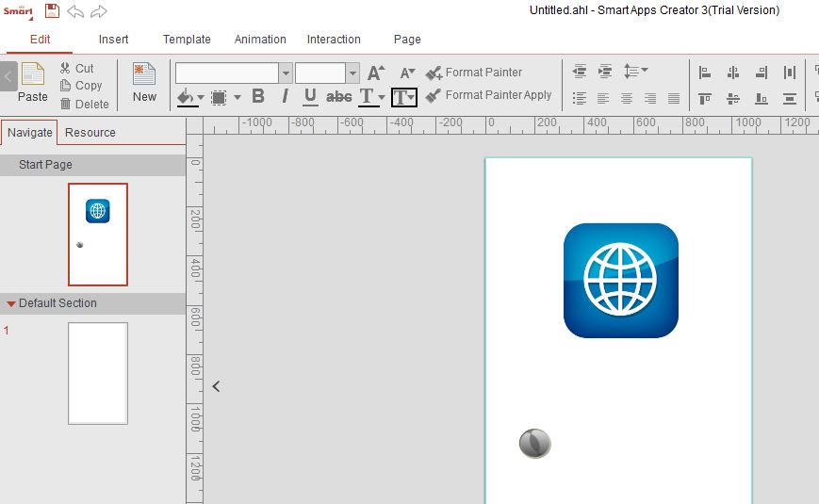
Task: Click the Save disk icon in title bar
Action: [x=52, y=10]
